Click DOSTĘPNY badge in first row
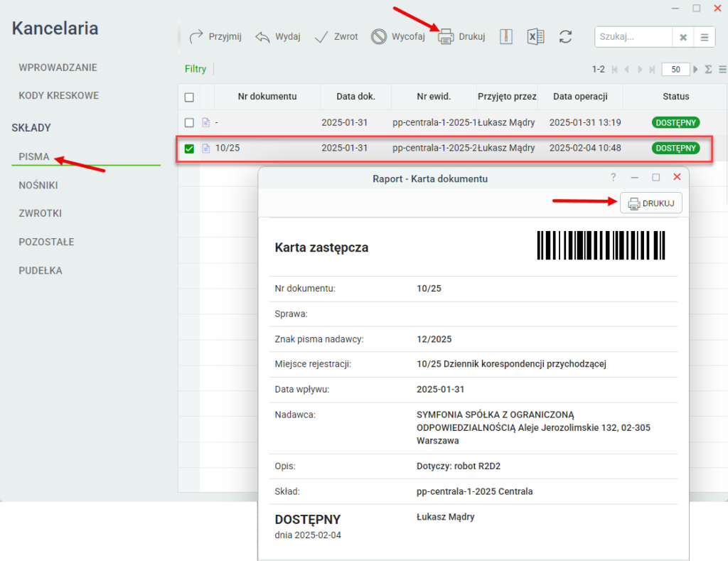The image size is (728, 561). pyautogui.click(x=675, y=122)
